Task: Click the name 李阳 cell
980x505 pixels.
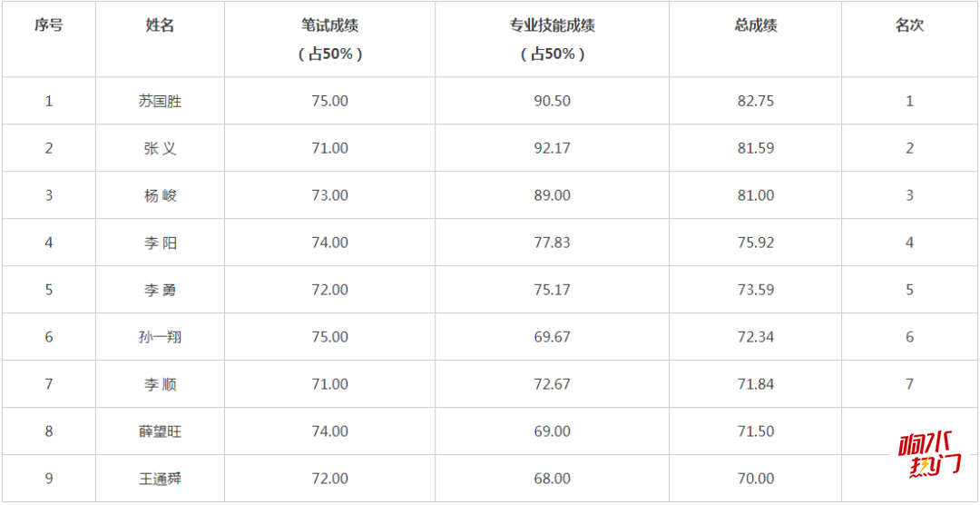Action: click(160, 243)
